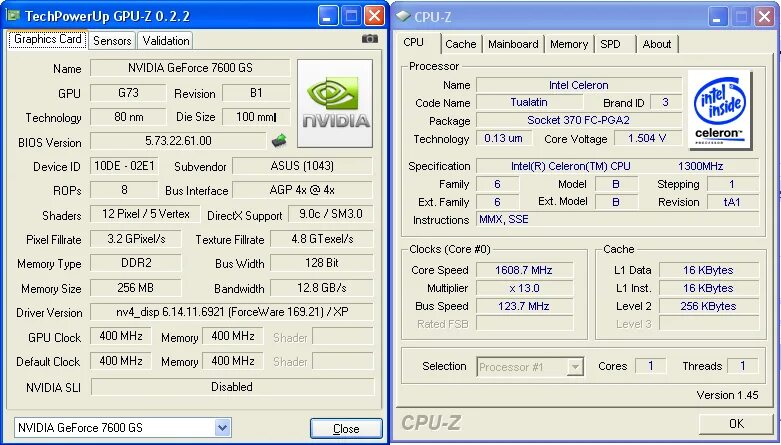Click the Code Name value Tualatin

point(529,102)
